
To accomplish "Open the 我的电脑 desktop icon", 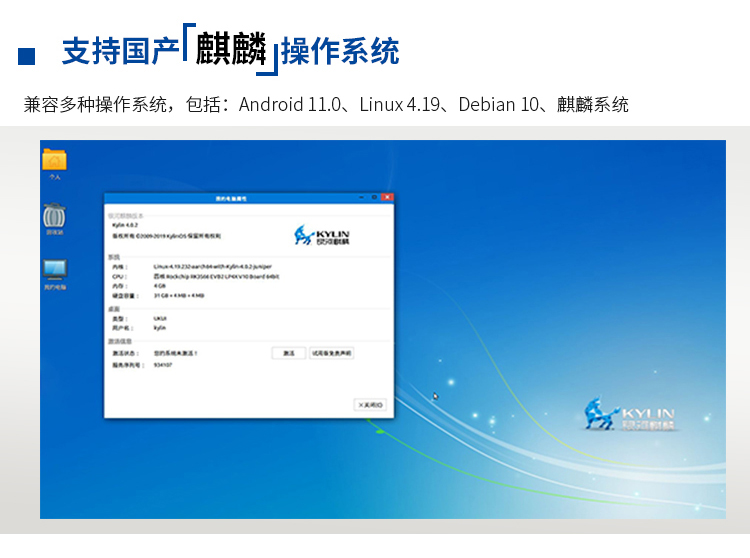I will (55, 270).
